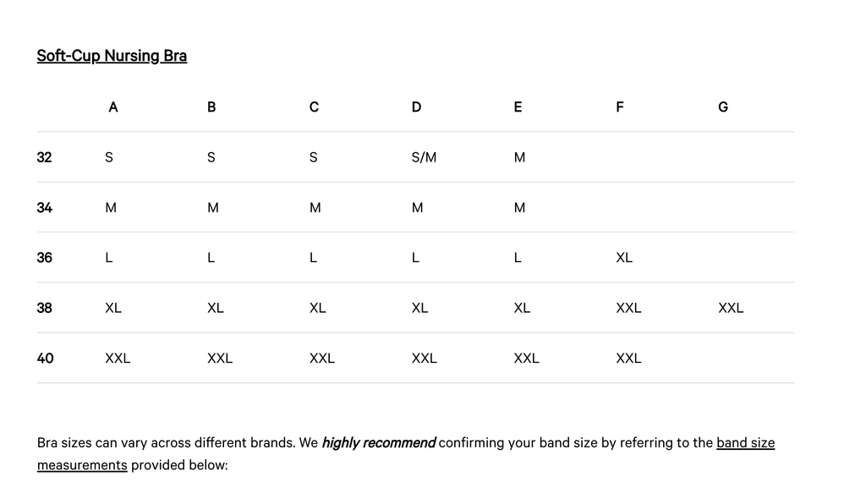Select the M cell for 34C
The height and width of the screenshot is (504, 866).
[315, 207]
